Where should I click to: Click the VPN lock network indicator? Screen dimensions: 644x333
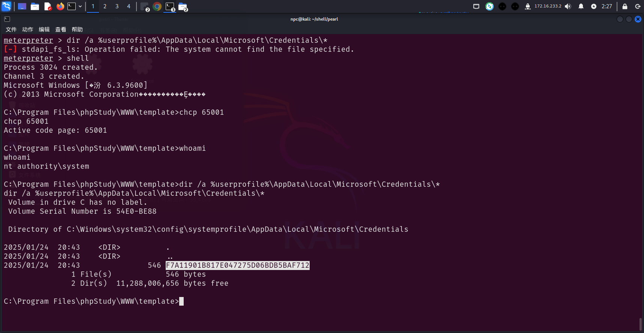click(x=528, y=6)
